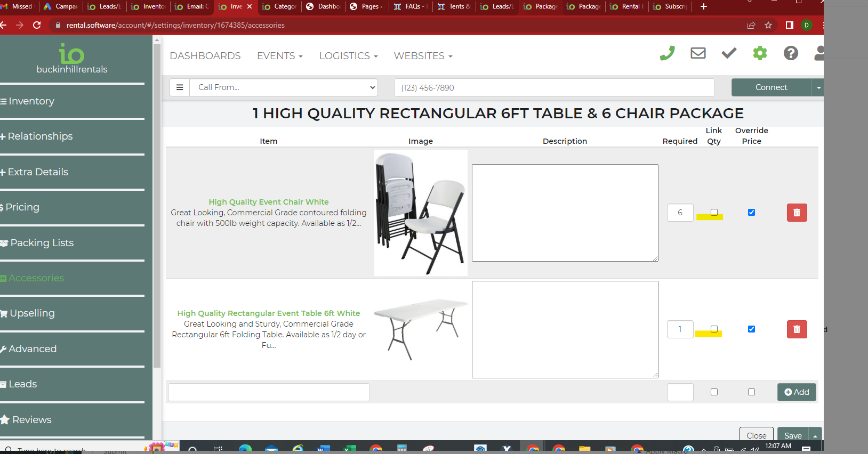Uncheck Override Price for the table row
This screenshot has height=454, width=868.
click(x=751, y=329)
